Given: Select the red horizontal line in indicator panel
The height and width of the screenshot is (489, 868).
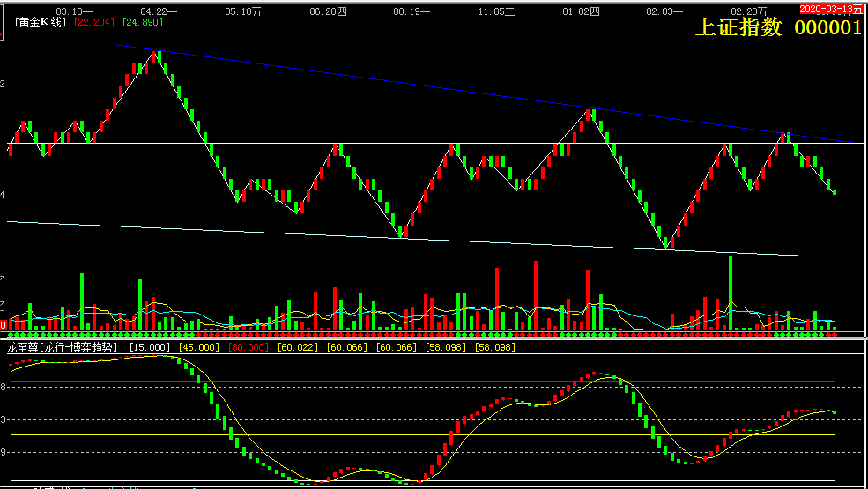Looking at the screenshot, I should click(422, 382).
